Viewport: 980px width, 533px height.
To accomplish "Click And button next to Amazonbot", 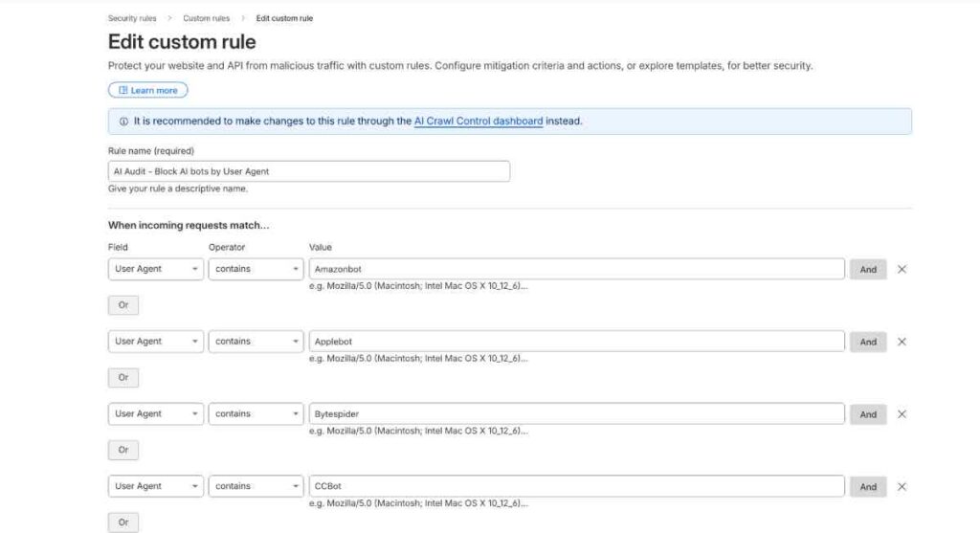I will click(x=867, y=269).
